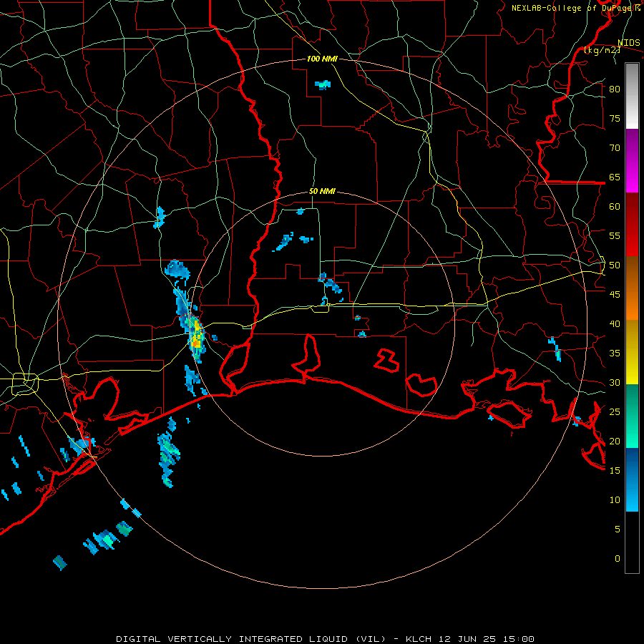Image resolution: width=644 pixels, height=644 pixels.
Task: Click the magenta-purple segment of the color bar
Action: (632, 161)
